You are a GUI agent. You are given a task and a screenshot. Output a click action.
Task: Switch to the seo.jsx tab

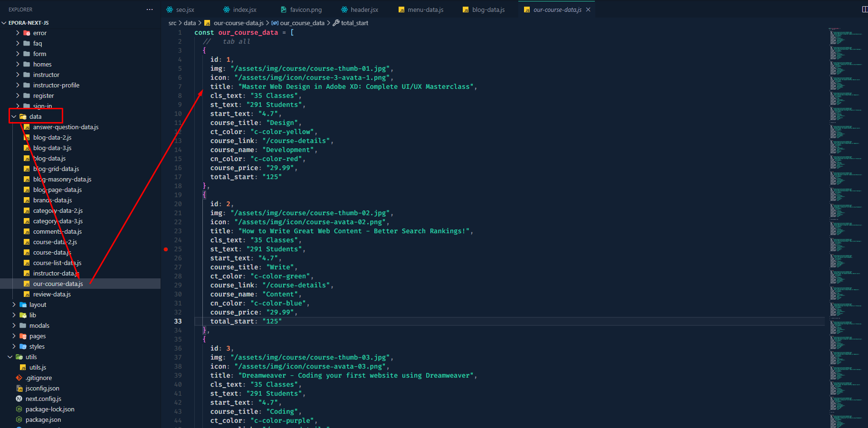185,10
